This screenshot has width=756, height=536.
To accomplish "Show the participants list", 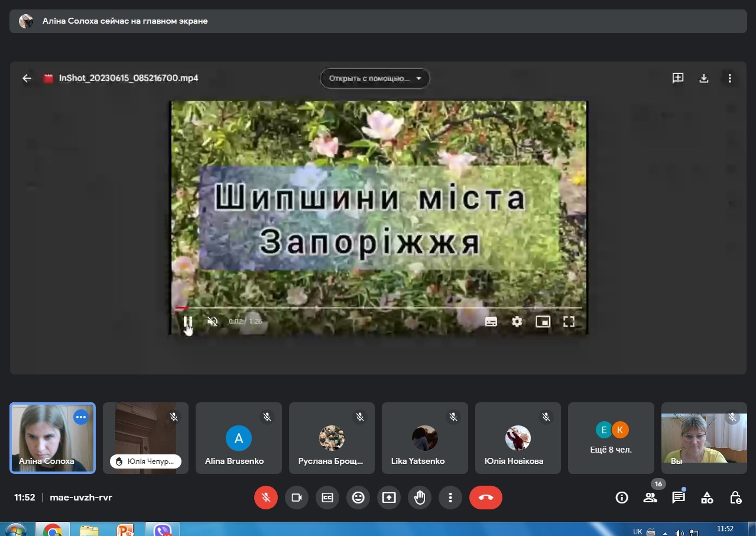I will [650, 498].
